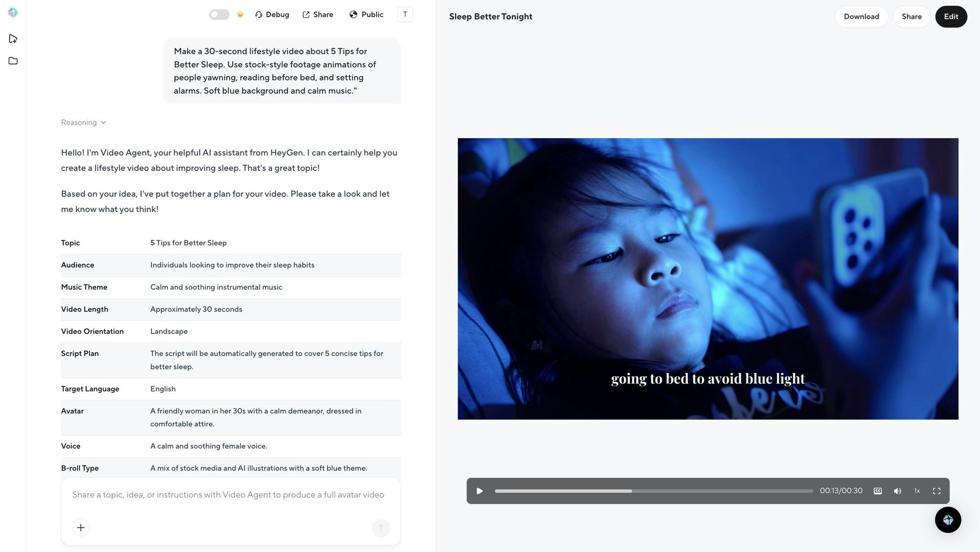Toggle closed captions on the video player
The image size is (980, 552).
pos(878,491)
